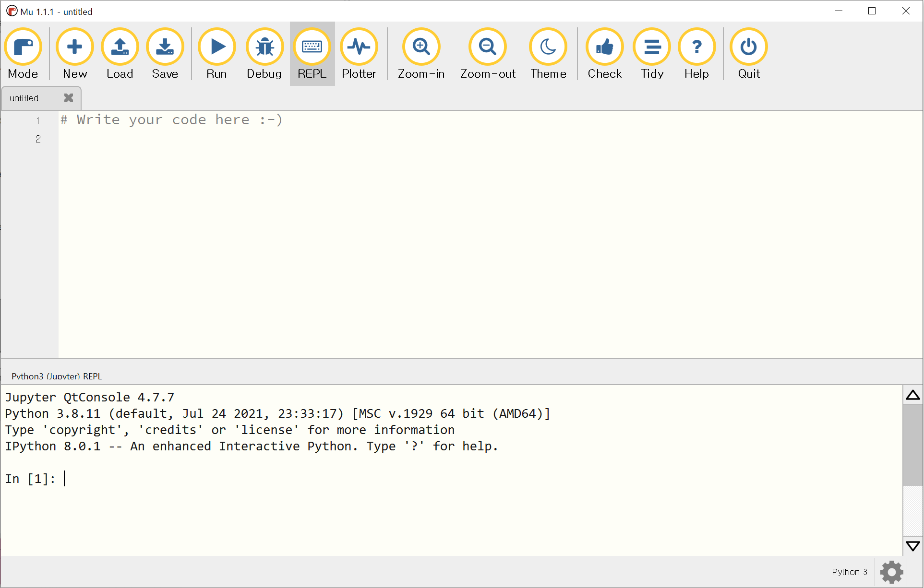
Task: Switch theme with the moon icon
Action: pos(548,47)
